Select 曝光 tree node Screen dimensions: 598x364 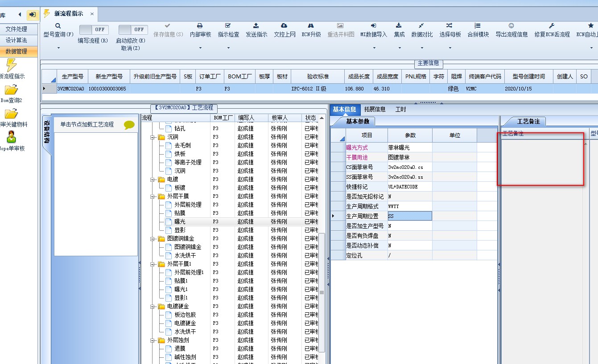(180, 221)
